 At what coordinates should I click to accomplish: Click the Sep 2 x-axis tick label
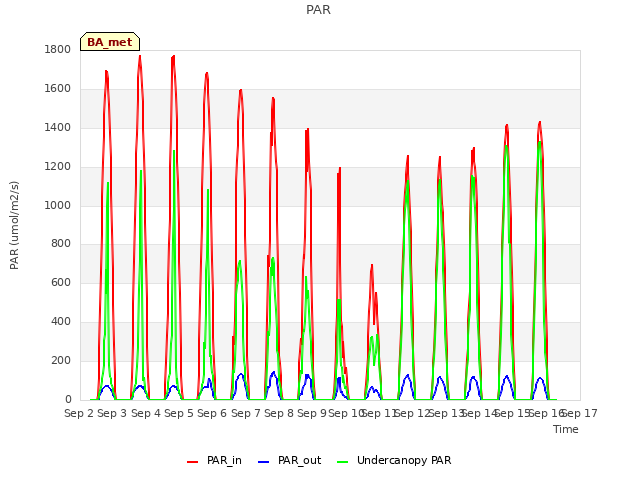[x=79, y=413]
